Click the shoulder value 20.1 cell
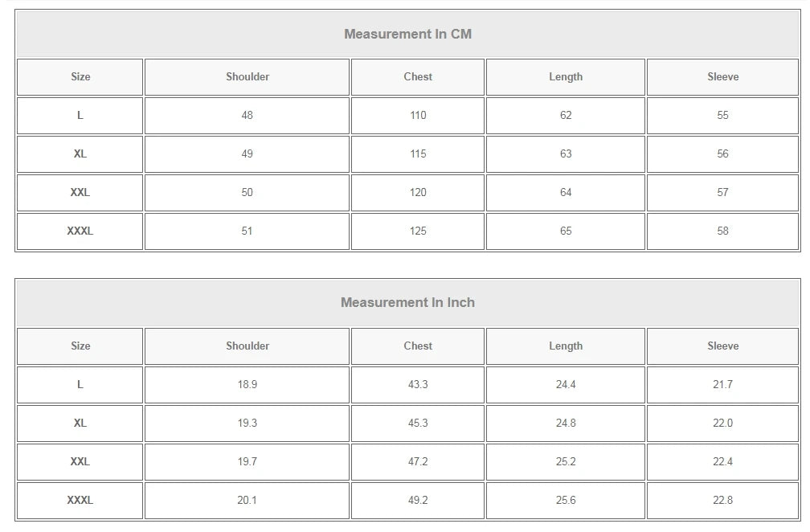The width and height of the screenshot is (810, 532). (x=247, y=501)
